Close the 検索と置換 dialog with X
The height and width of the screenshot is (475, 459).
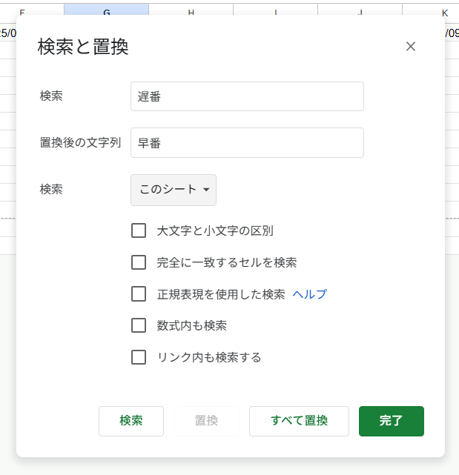(x=411, y=46)
